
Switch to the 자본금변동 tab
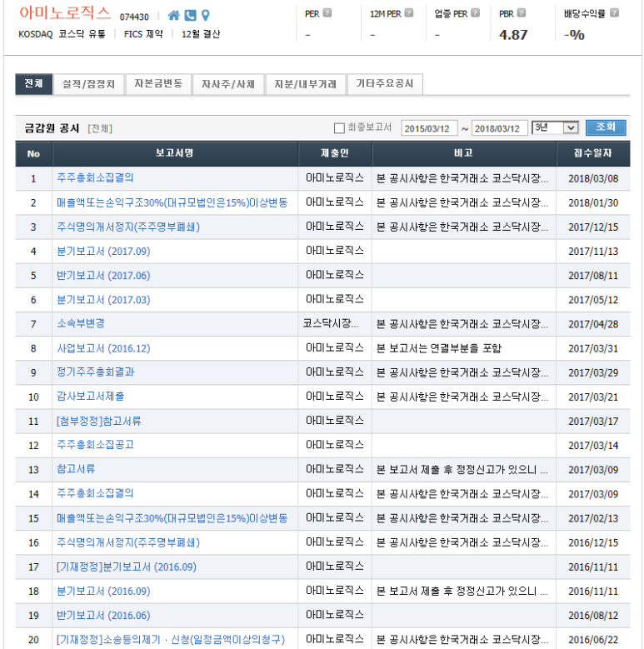[x=158, y=84]
